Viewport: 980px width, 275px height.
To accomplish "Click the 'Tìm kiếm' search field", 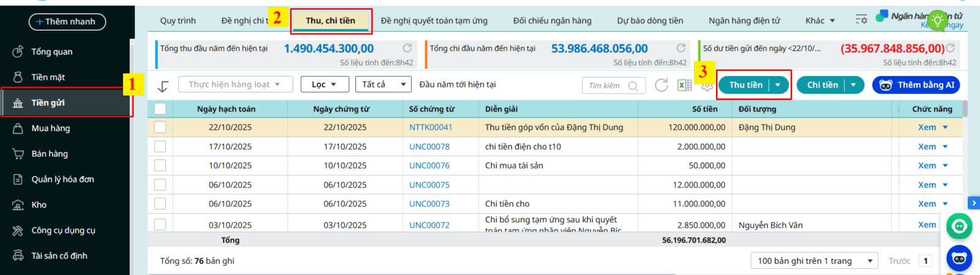I will click(605, 86).
